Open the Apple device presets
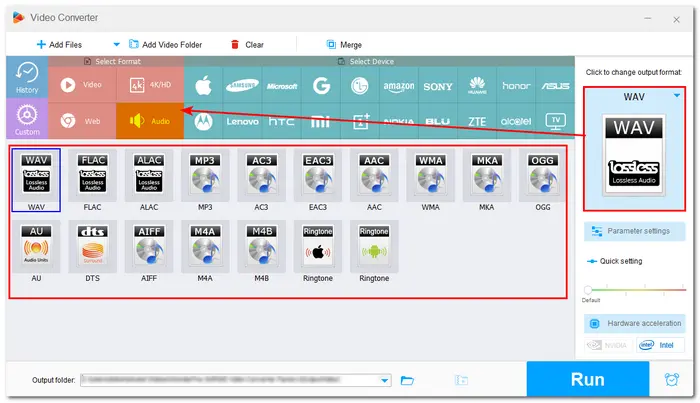This screenshot has height=403, width=700. tap(203, 86)
